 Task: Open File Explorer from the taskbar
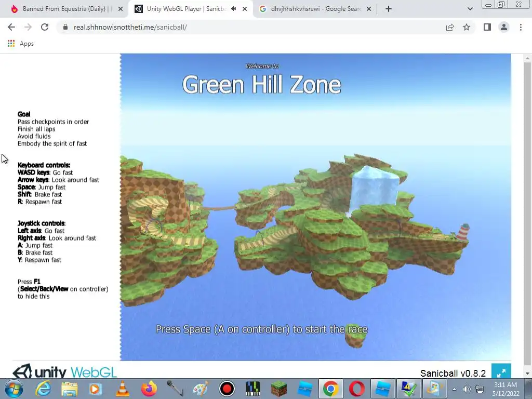click(x=69, y=389)
